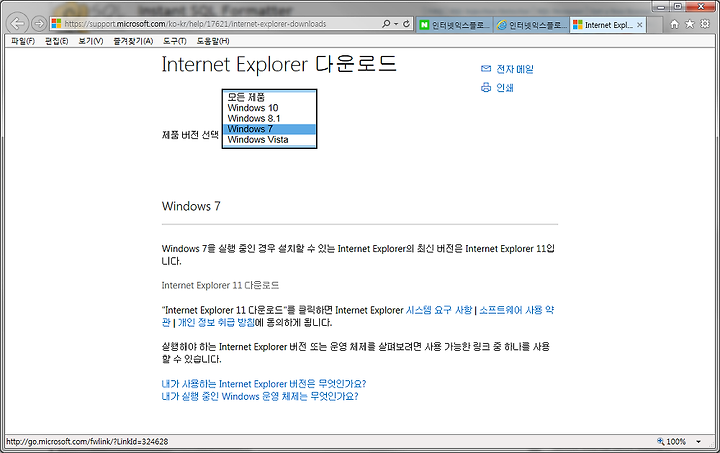720x453 pixels.
Task: Click the Internet Explorer 11 다운로드 link
Action: tap(220, 285)
